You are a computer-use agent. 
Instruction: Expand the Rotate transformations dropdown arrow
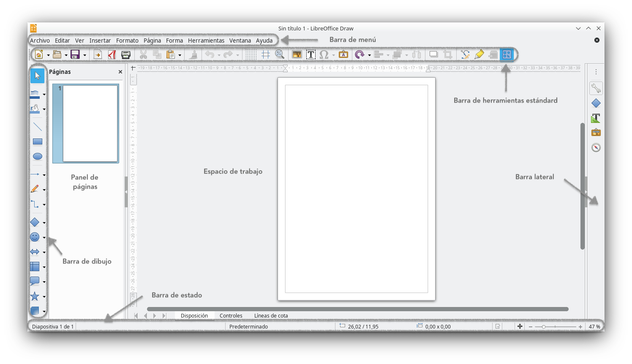(x=369, y=55)
